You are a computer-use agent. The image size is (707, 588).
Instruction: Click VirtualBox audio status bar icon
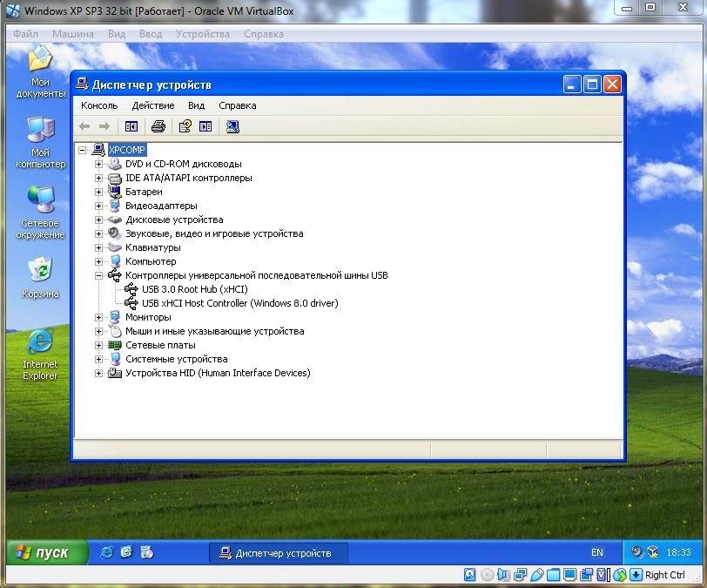coord(503,575)
